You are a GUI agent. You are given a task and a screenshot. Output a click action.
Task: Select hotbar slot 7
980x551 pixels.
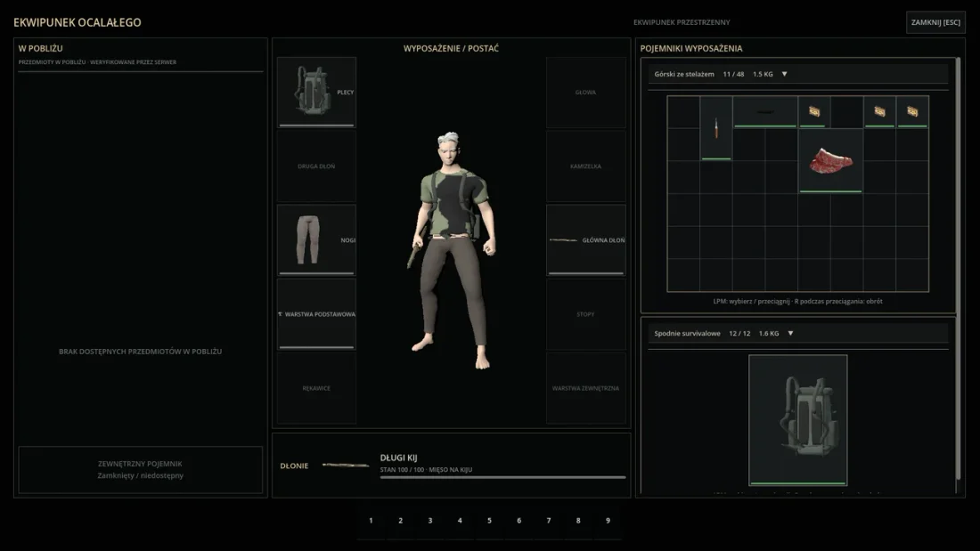pos(549,521)
